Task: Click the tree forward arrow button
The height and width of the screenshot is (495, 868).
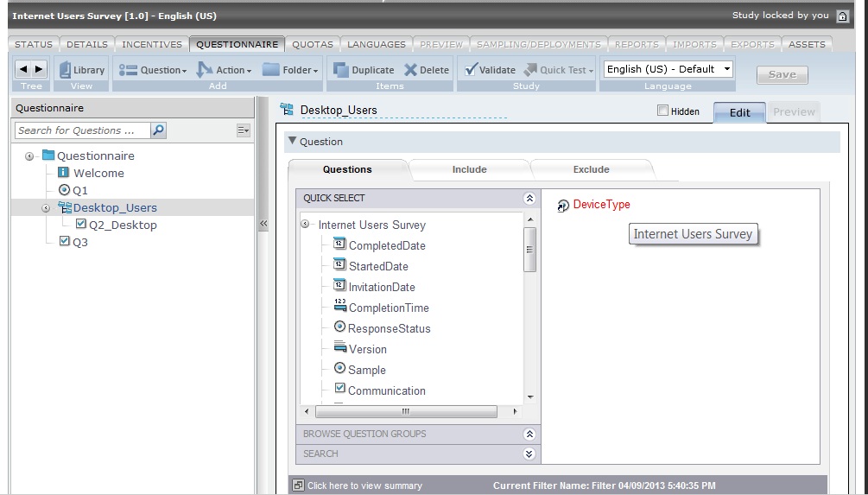Action: (x=39, y=69)
